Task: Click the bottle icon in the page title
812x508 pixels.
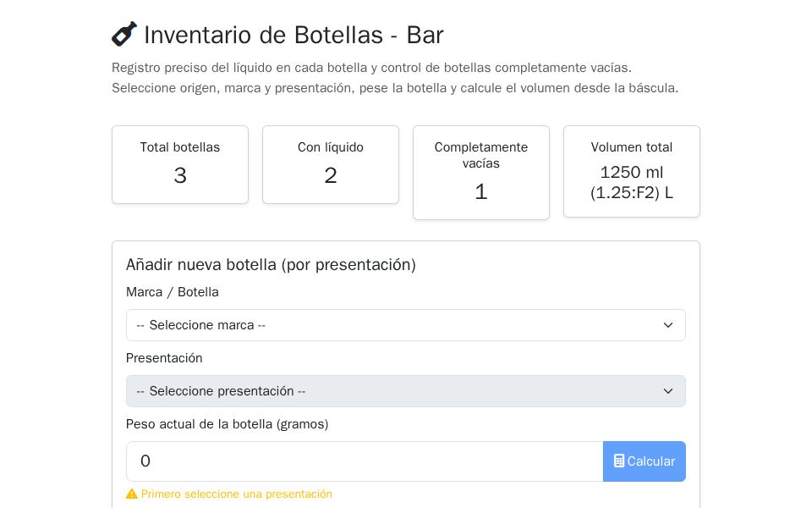Action: 124,34
